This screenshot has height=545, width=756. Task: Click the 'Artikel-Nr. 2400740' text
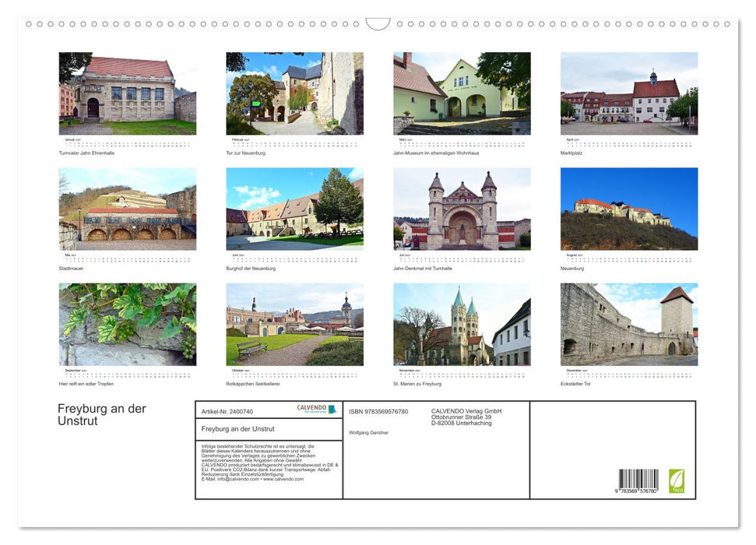point(227,411)
